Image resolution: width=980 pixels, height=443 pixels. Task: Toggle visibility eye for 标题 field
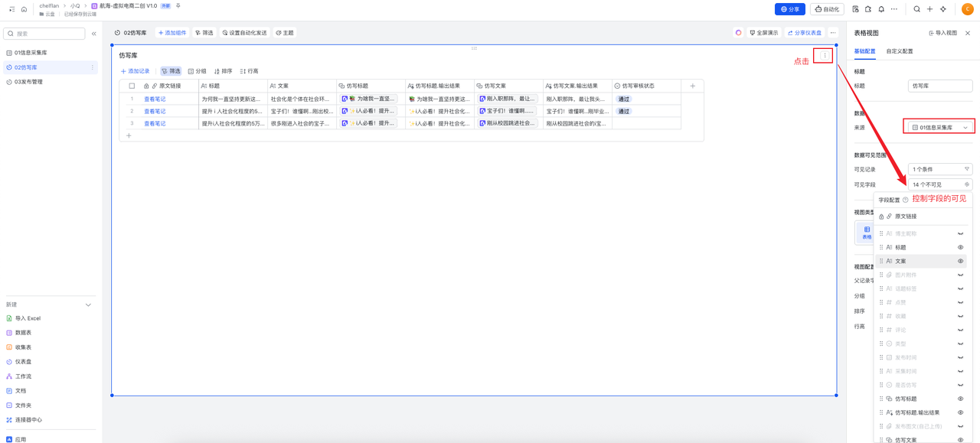coord(960,247)
